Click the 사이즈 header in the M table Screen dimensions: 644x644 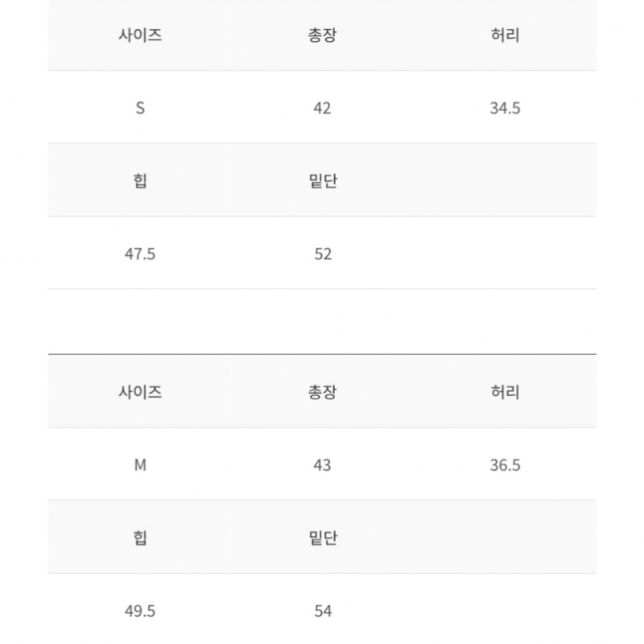click(140, 392)
